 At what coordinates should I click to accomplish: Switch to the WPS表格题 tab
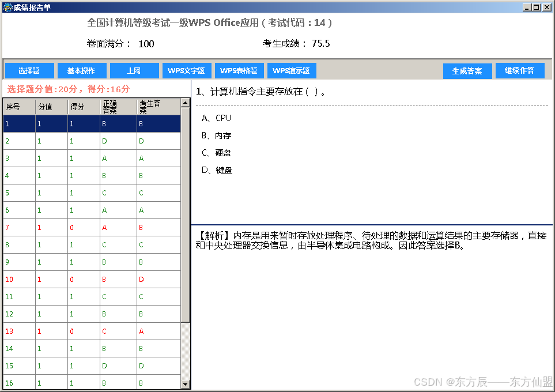pos(239,70)
